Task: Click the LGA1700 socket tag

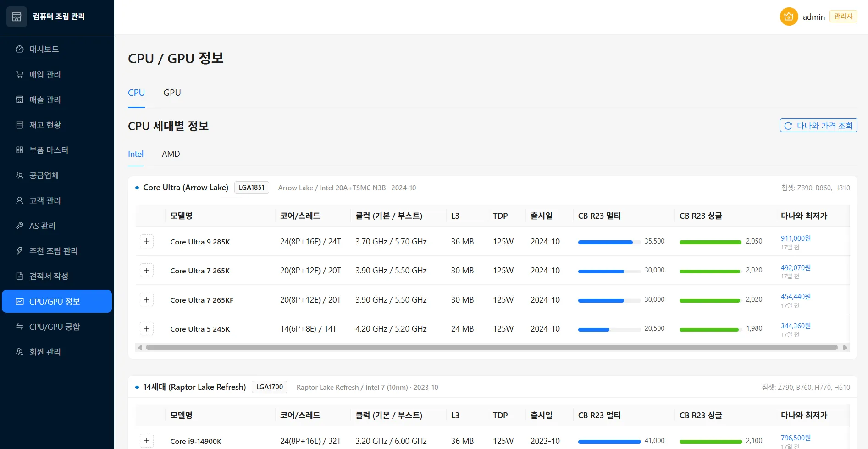Action: [270, 387]
